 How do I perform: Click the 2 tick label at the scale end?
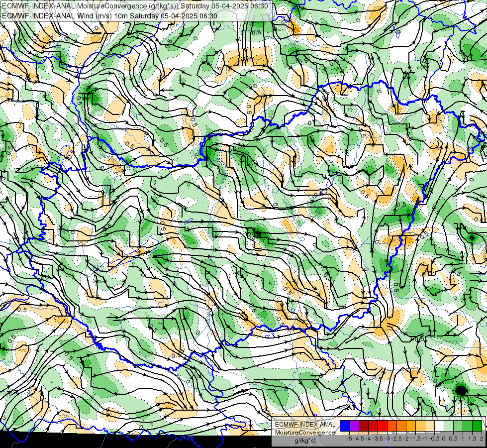point(482,439)
